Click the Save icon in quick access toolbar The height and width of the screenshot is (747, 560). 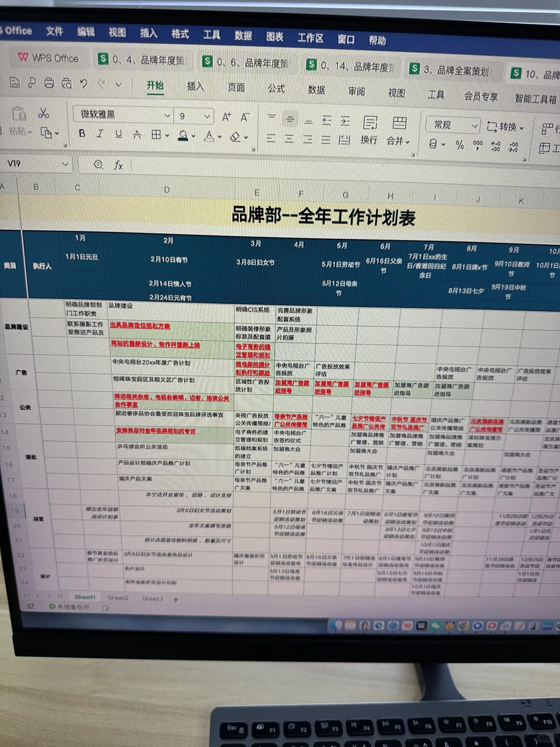tap(15, 82)
